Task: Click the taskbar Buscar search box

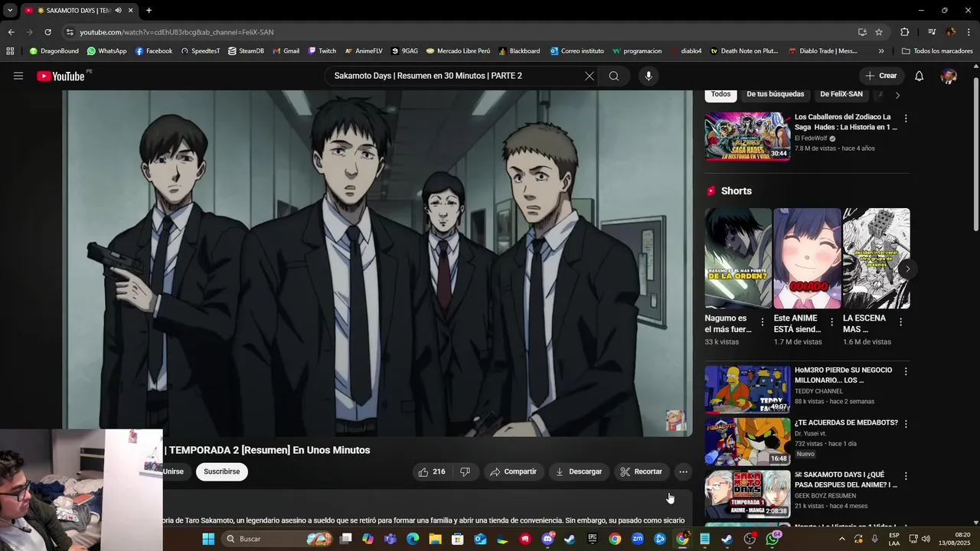Action: click(277, 539)
